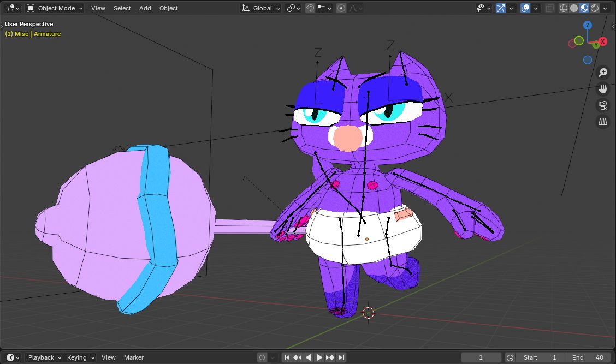Open the Select menu
This screenshot has width=616, height=364.
tap(122, 8)
